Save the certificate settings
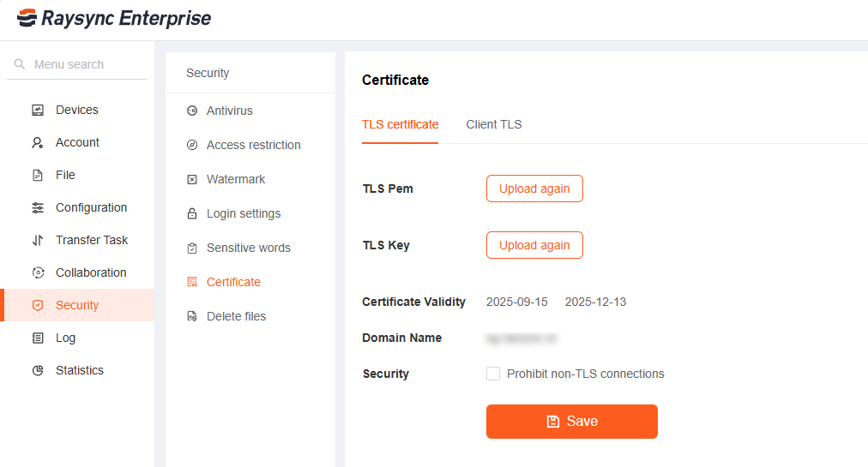 click(572, 422)
